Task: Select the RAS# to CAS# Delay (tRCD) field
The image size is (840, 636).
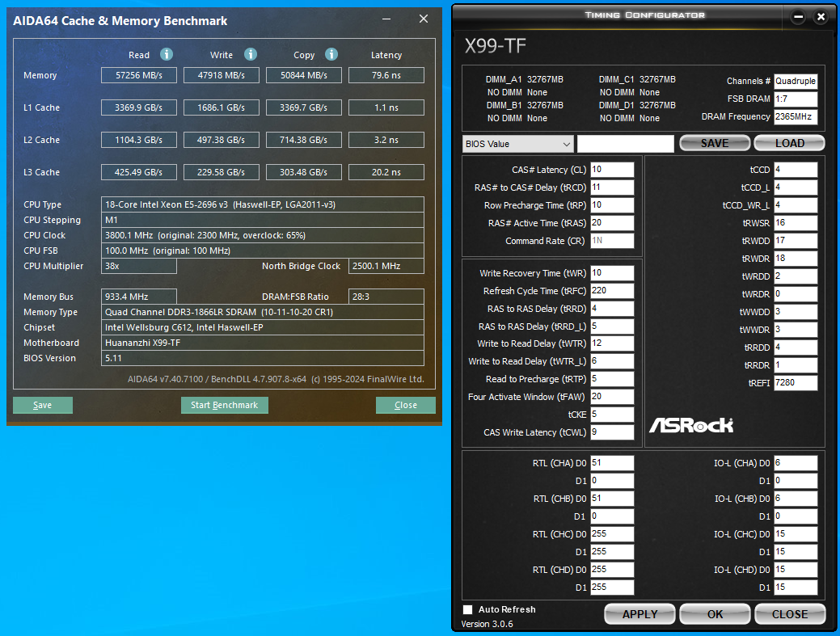Action: pos(612,187)
